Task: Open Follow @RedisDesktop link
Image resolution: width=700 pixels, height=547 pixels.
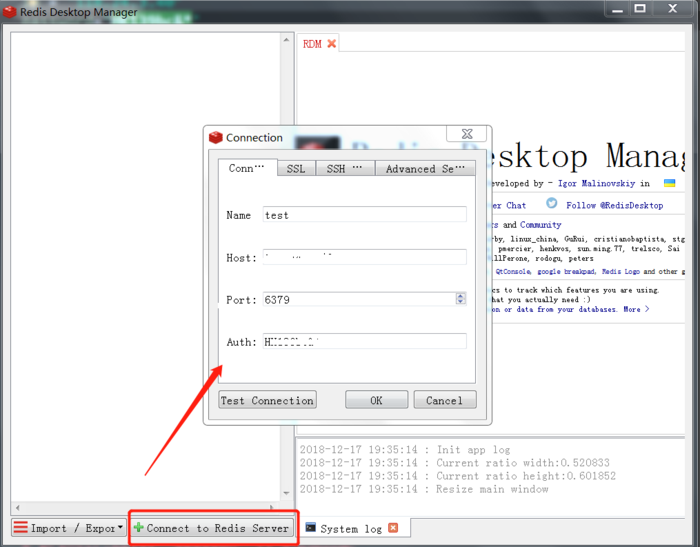Action: click(614, 205)
